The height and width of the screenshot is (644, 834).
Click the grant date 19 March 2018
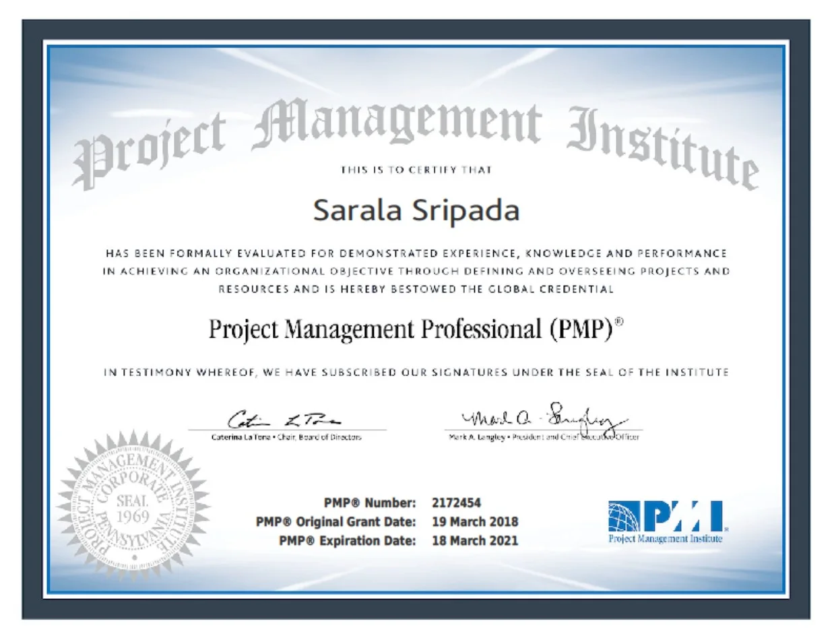tap(475, 522)
